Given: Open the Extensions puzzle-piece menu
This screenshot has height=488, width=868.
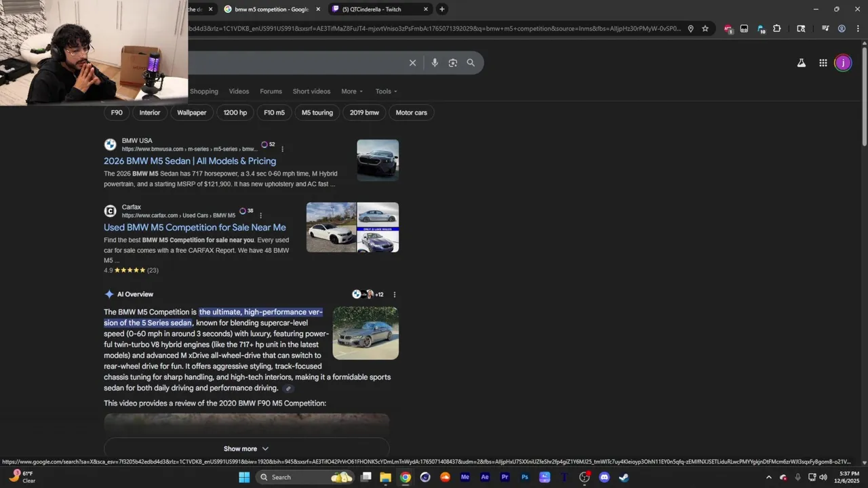Looking at the screenshot, I should pos(777,29).
